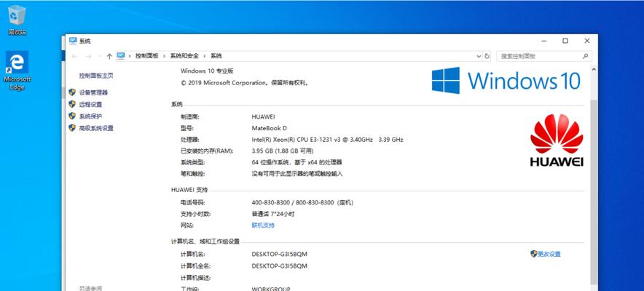Open 高级系统设置 link
The width and height of the screenshot is (644, 291).
click(x=96, y=128)
